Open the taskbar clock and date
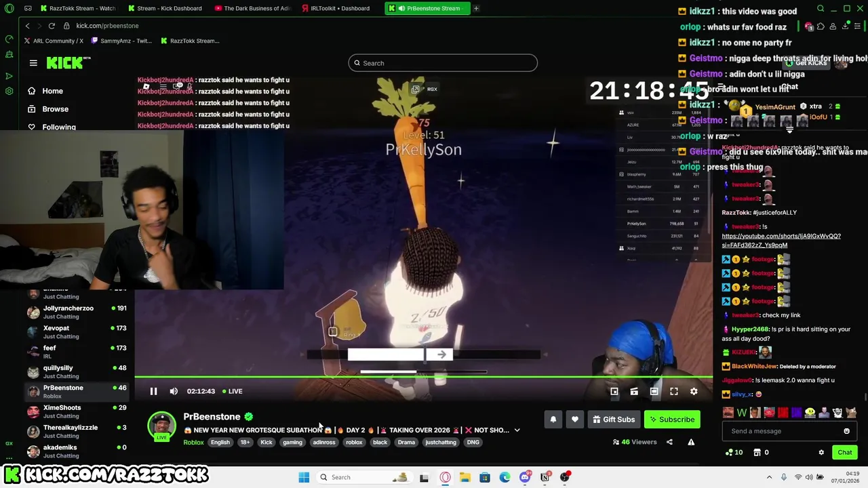This screenshot has width=868, height=488. [847, 477]
